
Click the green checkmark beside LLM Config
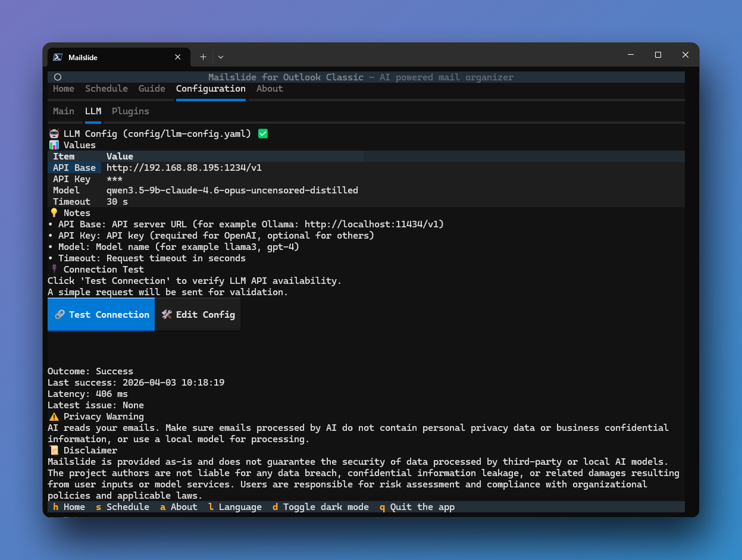[x=263, y=134]
